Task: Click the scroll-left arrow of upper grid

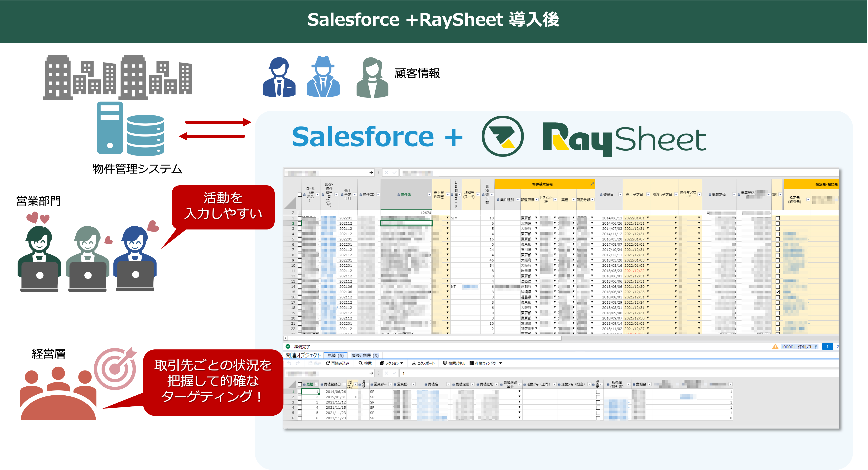Action: (286, 338)
